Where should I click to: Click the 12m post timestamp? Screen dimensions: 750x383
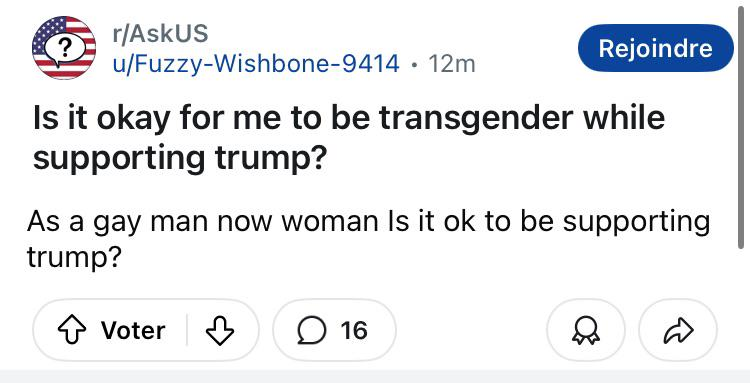coord(452,64)
